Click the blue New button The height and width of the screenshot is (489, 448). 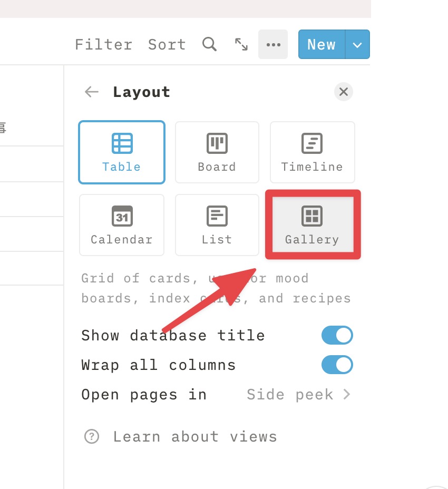pos(322,44)
